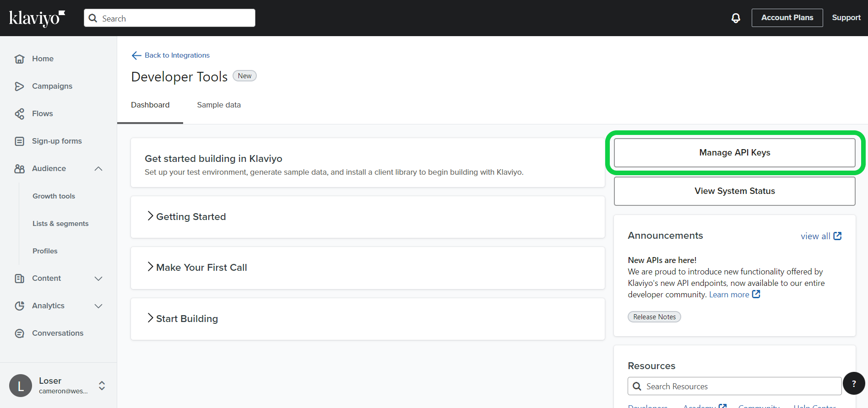Expand the Analytics section chevron

[98, 306]
